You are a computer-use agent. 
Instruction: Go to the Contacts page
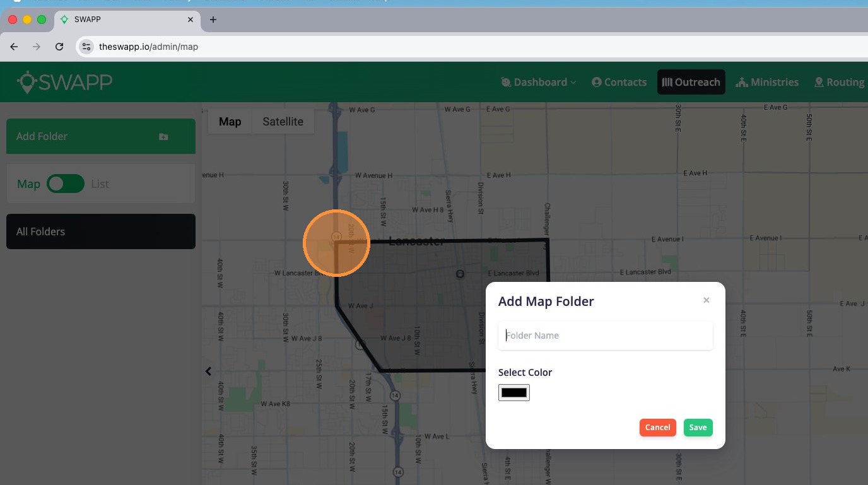pos(619,82)
